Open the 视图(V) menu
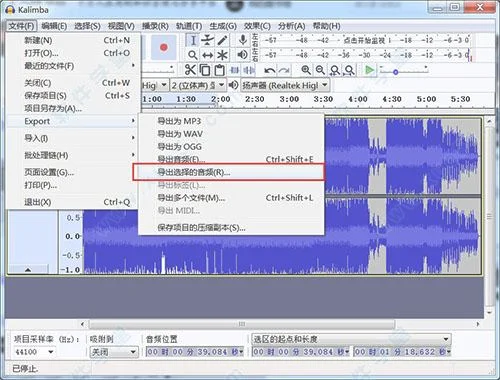500x380 pixels. [121, 26]
